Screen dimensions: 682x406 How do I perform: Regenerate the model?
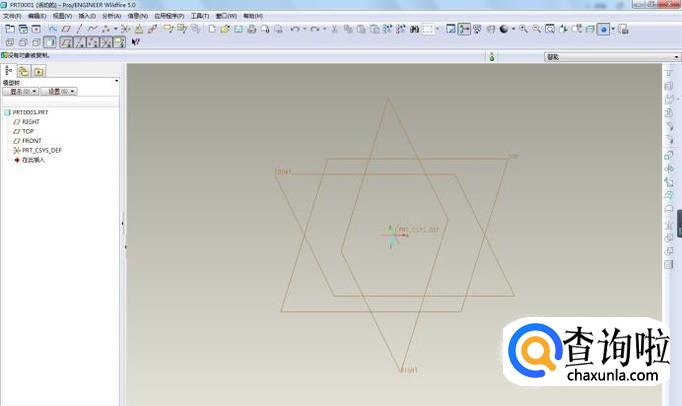pos(388,29)
